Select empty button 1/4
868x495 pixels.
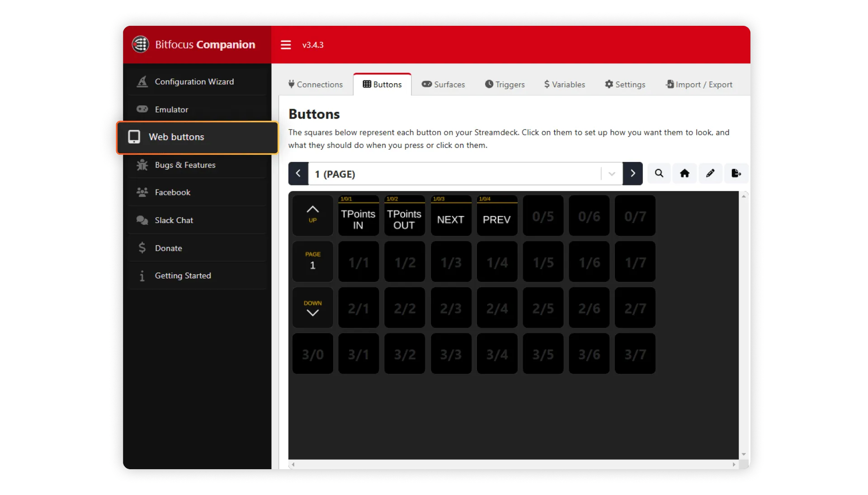tap(497, 262)
